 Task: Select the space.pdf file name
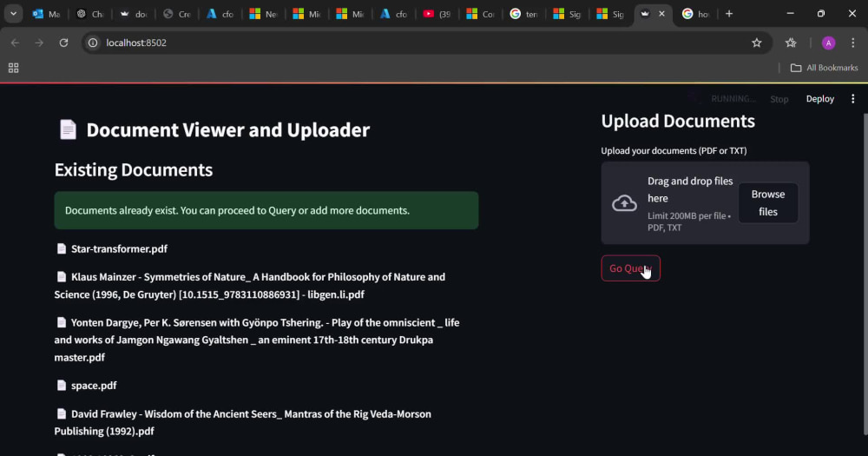click(94, 385)
